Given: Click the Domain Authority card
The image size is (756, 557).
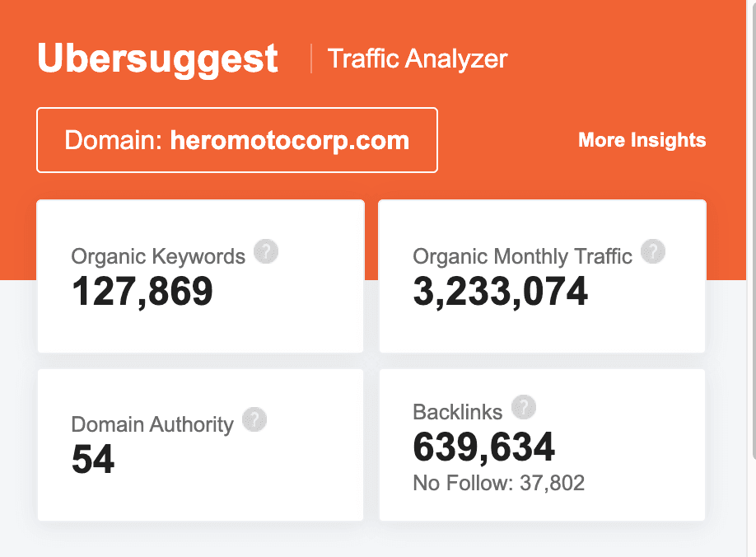Looking at the screenshot, I should (x=200, y=445).
